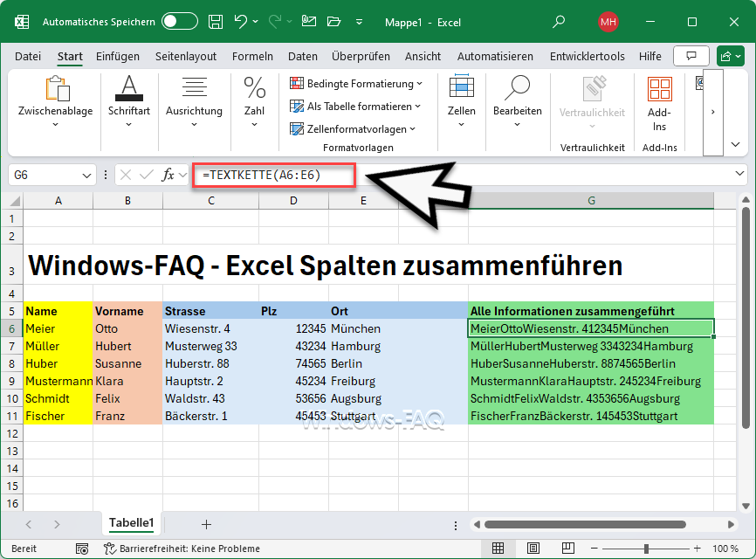Collapse the ribbon with the chevron

[735, 144]
